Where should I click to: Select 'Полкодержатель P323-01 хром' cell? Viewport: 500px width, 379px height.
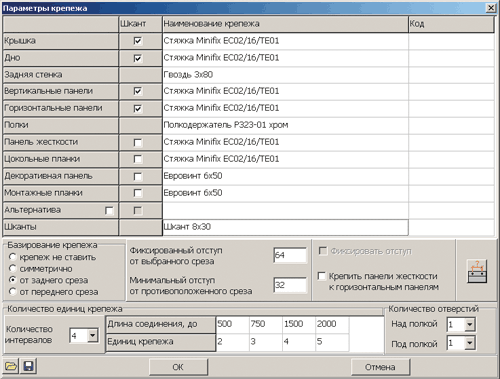[285, 125]
